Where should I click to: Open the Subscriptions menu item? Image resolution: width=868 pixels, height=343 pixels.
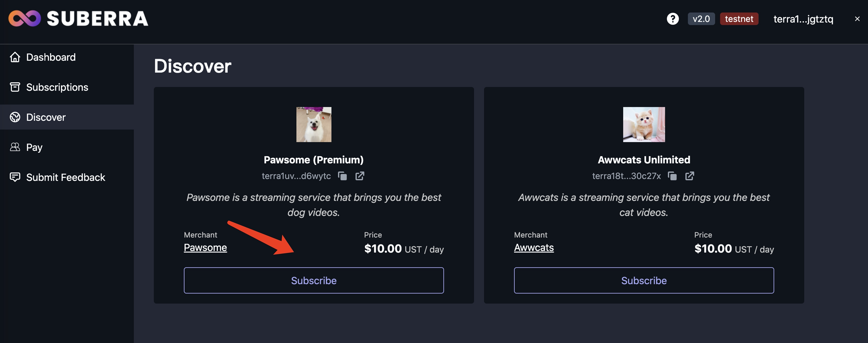[x=57, y=87]
